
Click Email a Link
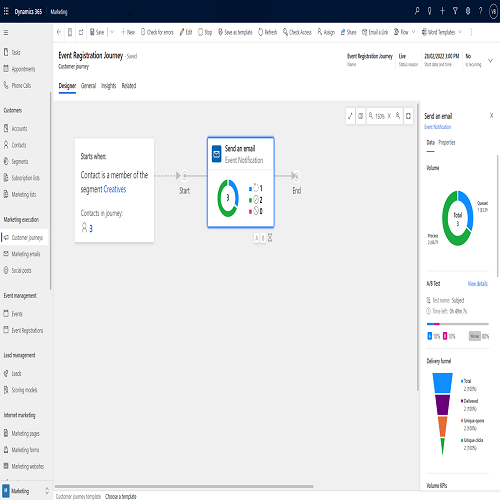(x=375, y=32)
